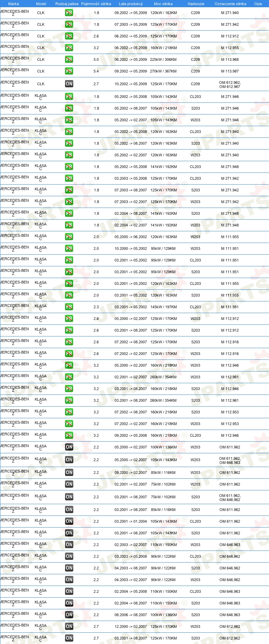This screenshot has width=269, height=644.
Task: Click PB icon in the 2.3 M 111.981 row
Action: (x=69, y=307)
